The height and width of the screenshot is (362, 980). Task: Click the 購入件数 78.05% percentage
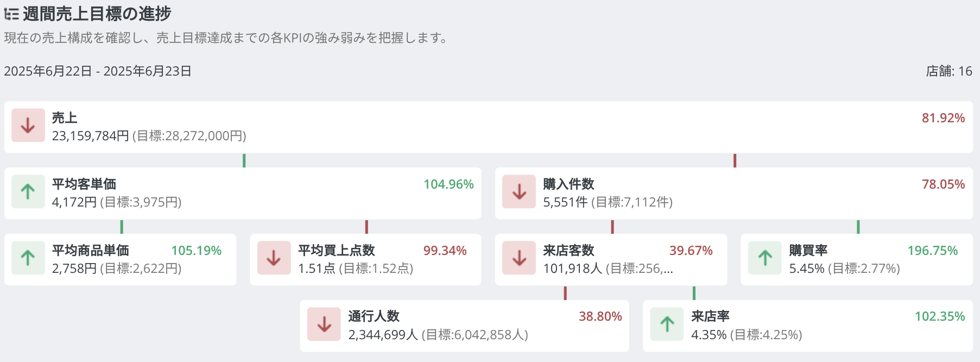943,184
